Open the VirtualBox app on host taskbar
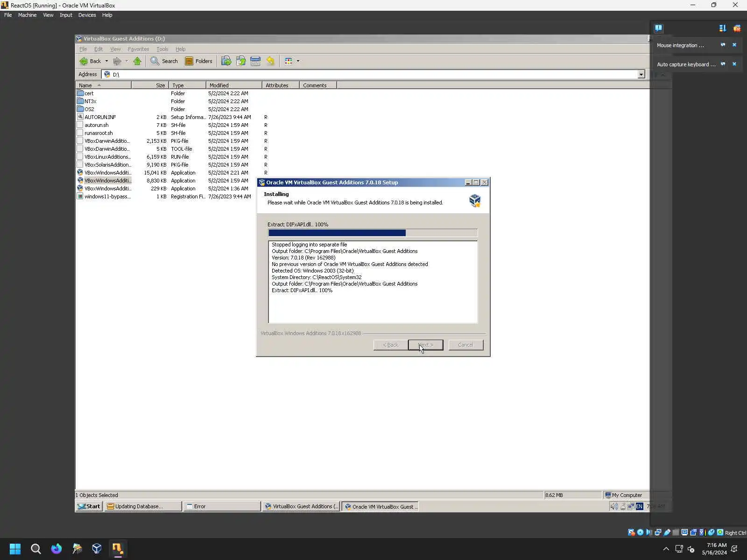This screenshot has height=560, width=747. click(97, 549)
